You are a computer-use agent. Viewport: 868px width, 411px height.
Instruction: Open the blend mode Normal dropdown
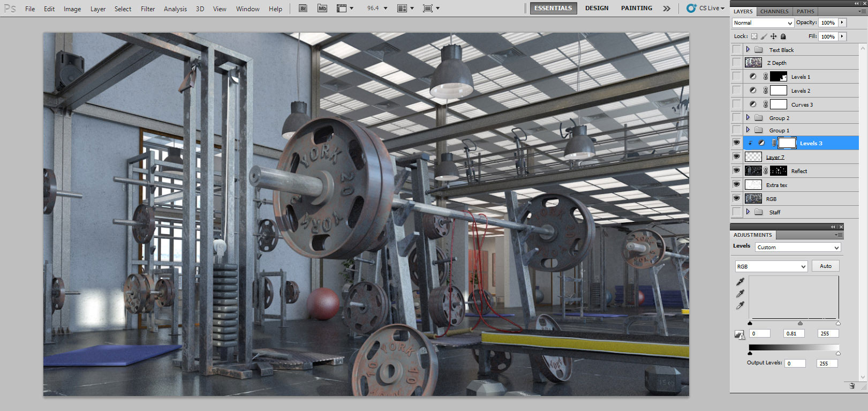click(x=763, y=23)
